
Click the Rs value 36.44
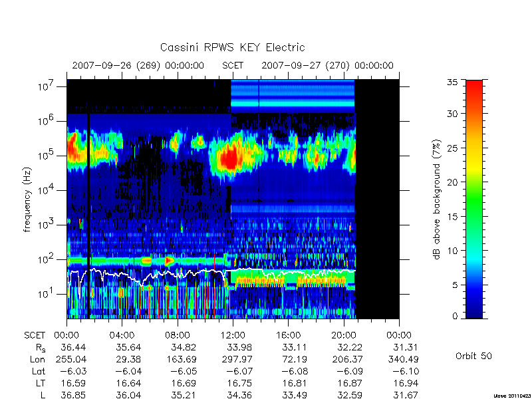pos(73,347)
